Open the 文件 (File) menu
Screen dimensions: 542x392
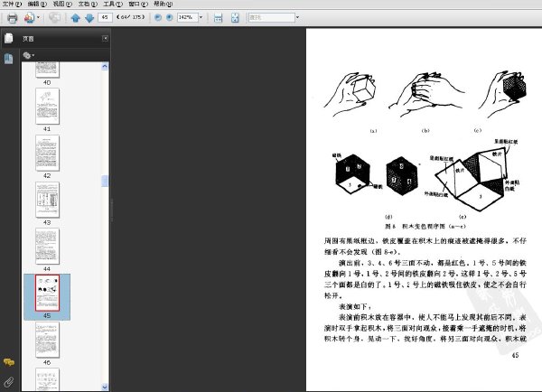pyautogui.click(x=12, y=4)
